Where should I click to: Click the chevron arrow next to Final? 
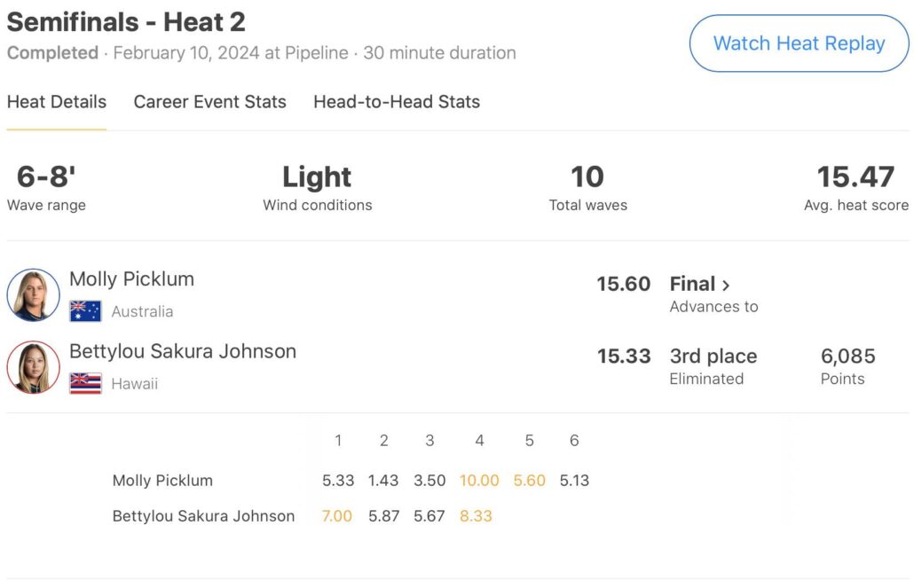pyautogui.click(x=726, y=286)
